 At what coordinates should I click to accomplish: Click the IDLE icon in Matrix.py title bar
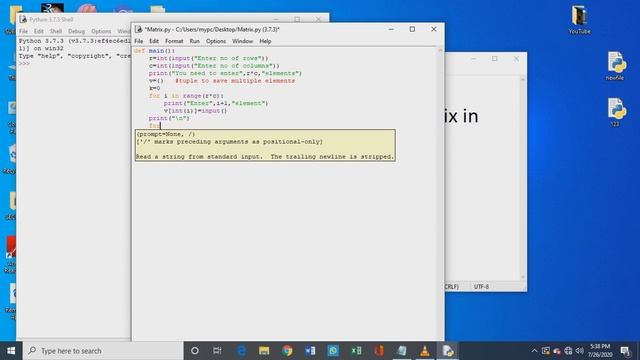click(139, 29)
